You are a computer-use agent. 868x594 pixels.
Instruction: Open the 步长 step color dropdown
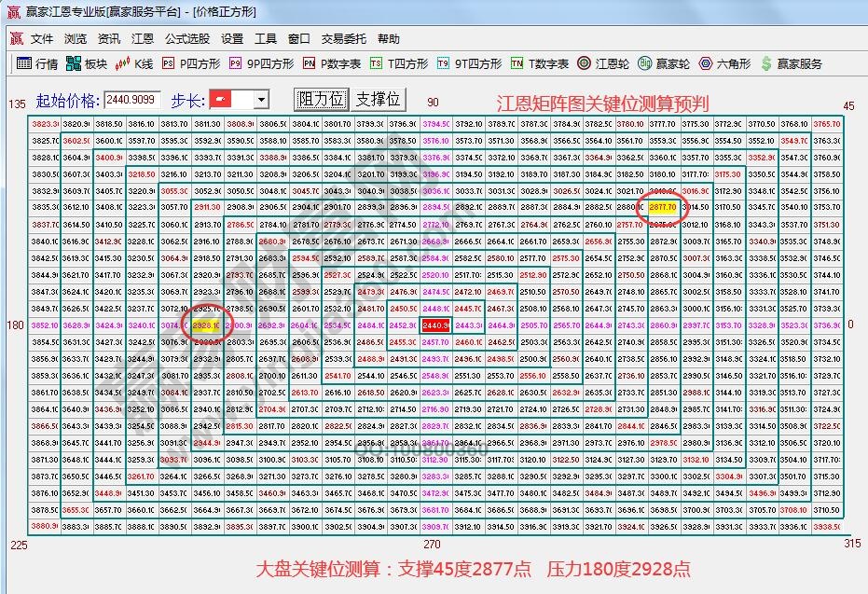(259, 98)
